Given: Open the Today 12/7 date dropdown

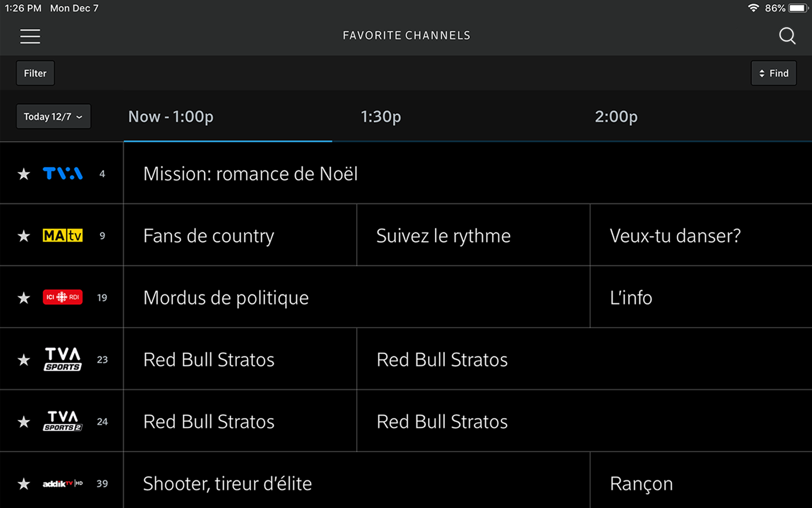Looking at the screenshot, I should pyautogui.click(x=53, y=116).
